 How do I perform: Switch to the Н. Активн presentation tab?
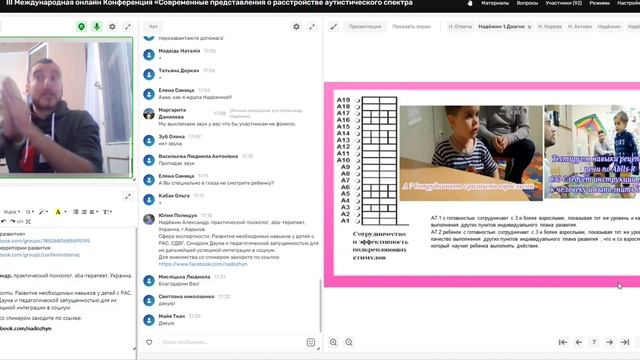pyautogui.click(x=580, y=27)
